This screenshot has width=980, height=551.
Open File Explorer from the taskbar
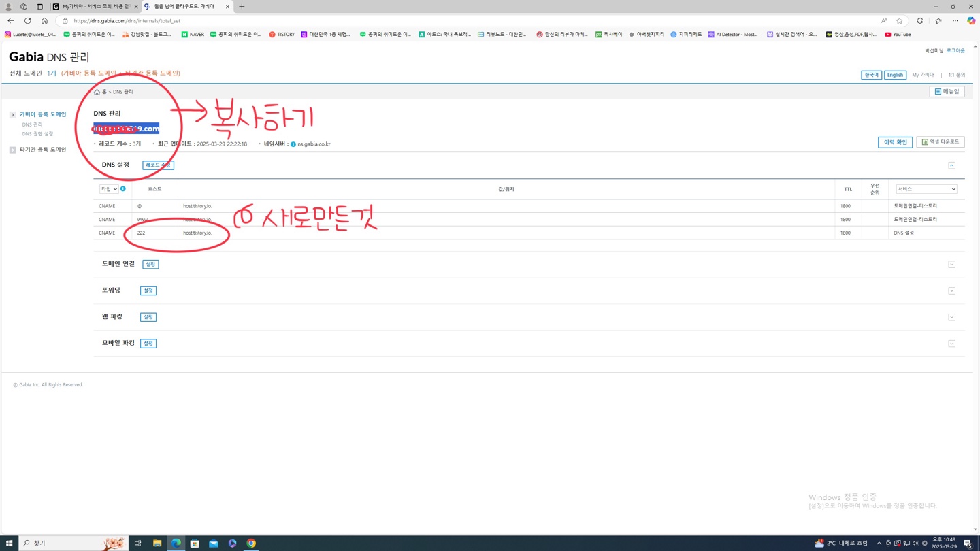coord(157,544)
